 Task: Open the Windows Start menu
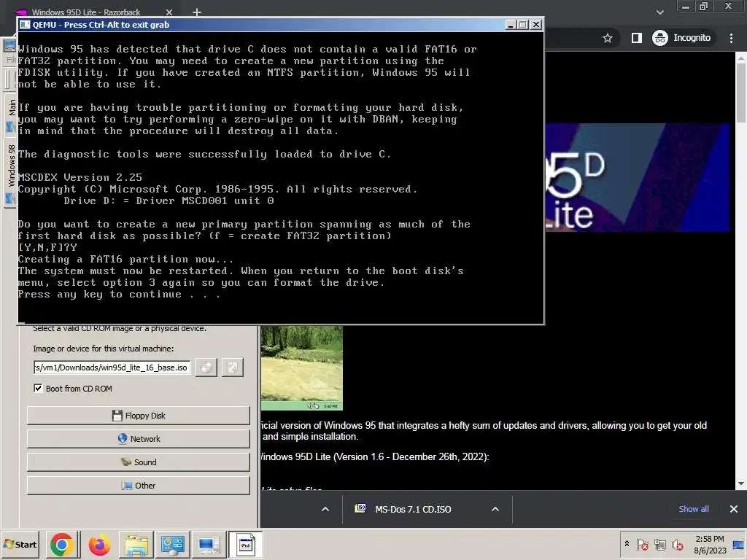click(20, 544)
